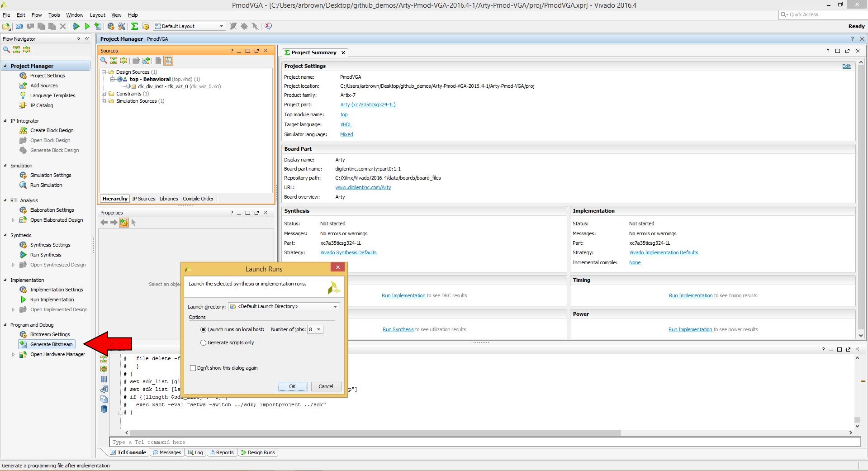Collapse the Design Sources tree node
The image size is (868, 471).
pyautogui.click(x=104, y=72)
